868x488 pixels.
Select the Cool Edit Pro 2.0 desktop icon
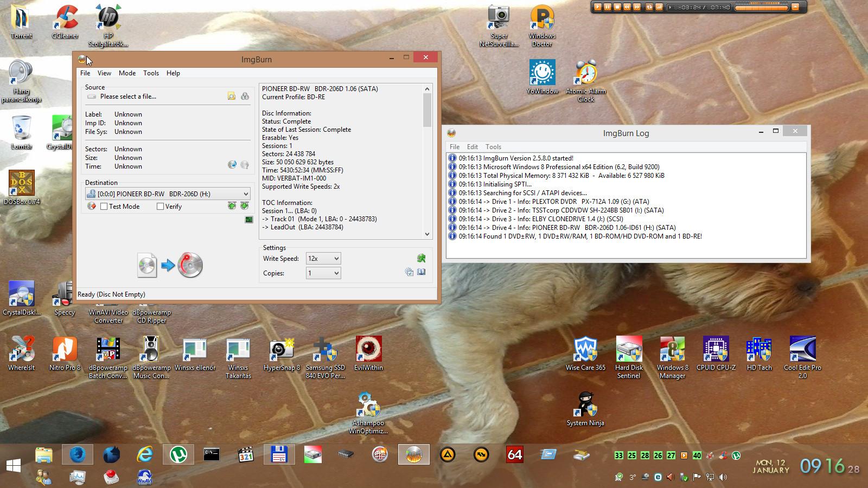tap(802, 358)
